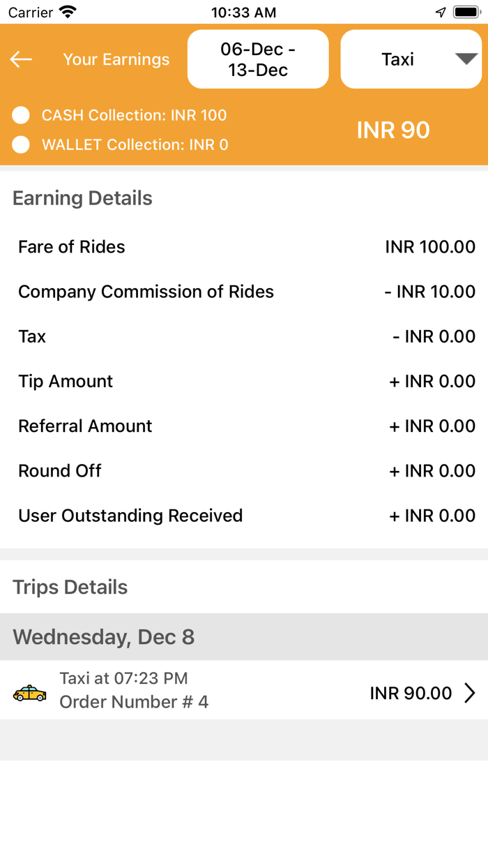Open the Taxi service type dropdown
488x868 pixels.
click(399, 59)
